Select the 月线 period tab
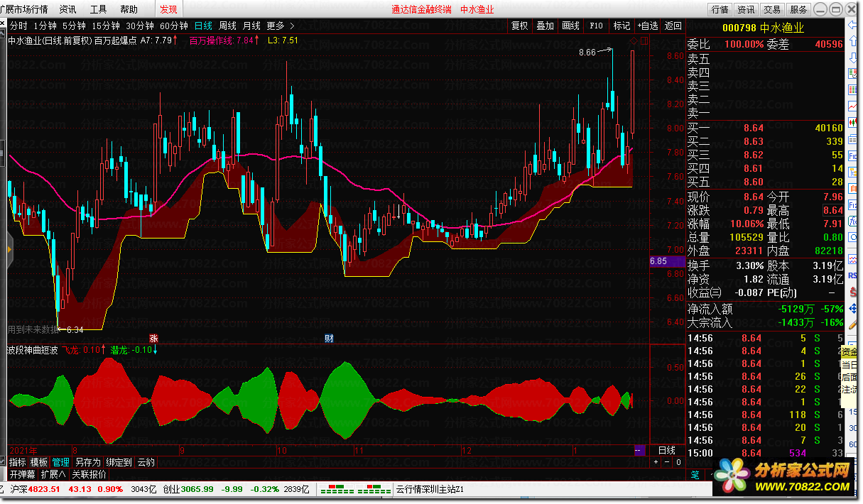Image resolution: width=863 pixels, height=504 pixels. click(x=251, y=26)
